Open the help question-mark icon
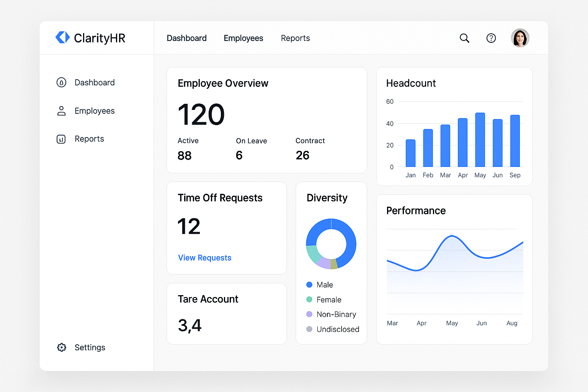This screenshot has width=588, height=392. tap(491, 38)
